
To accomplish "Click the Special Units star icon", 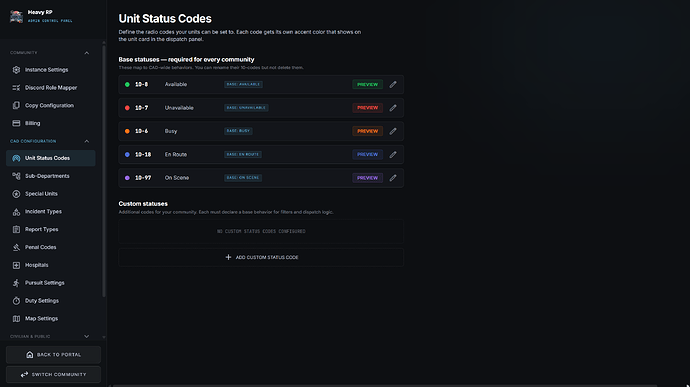I will (16, 194).
